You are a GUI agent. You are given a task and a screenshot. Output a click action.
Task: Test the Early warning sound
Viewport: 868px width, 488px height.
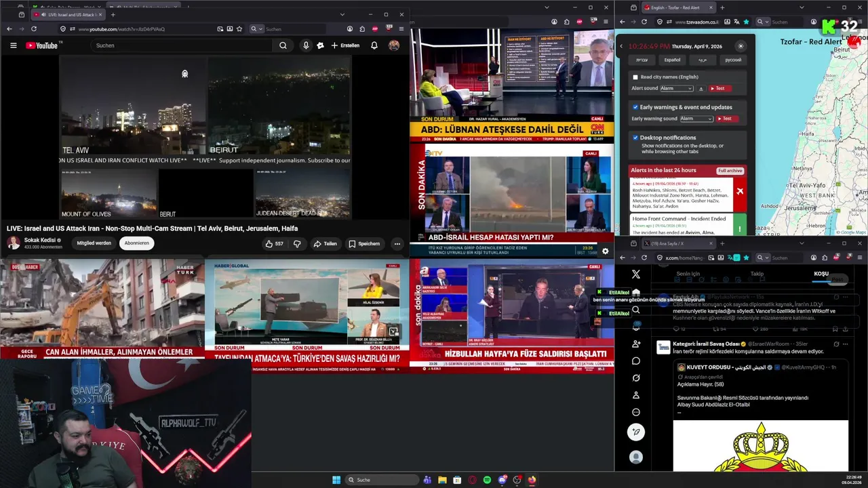[x=727, y=119]
